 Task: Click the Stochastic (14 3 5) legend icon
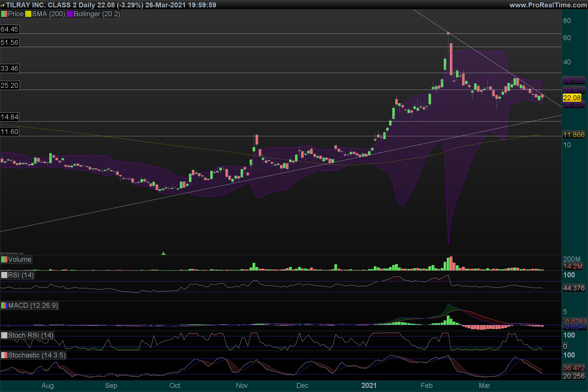(4, 355)
